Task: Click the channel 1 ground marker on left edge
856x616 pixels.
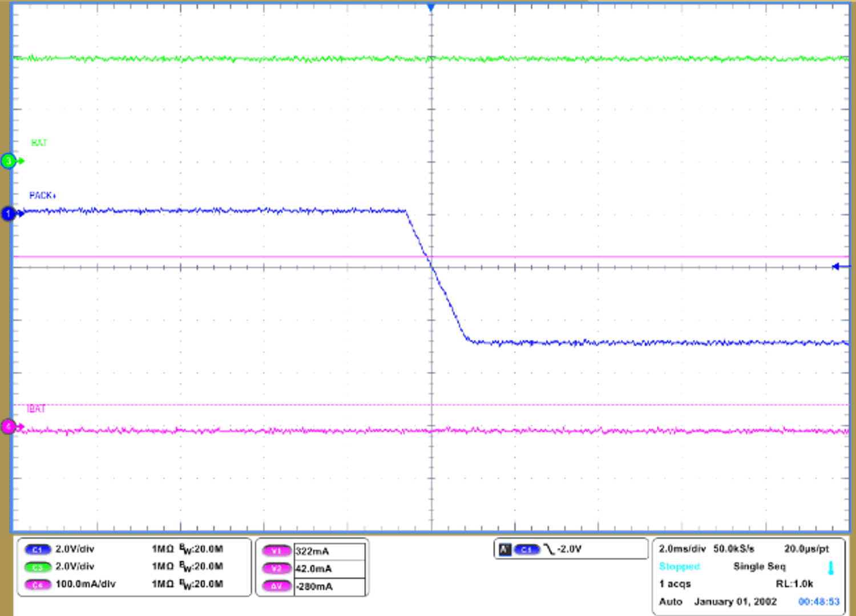Action: coord(9,214)
